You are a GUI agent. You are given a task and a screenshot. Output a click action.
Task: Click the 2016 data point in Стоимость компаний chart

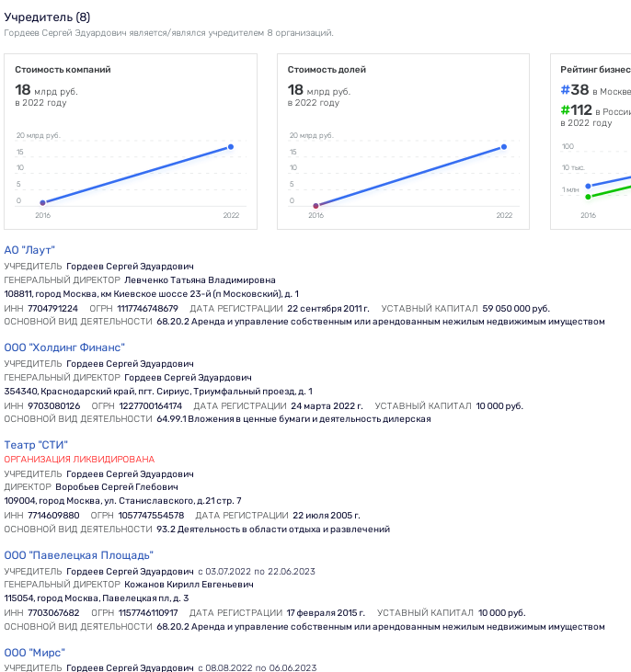click(42, 202)
